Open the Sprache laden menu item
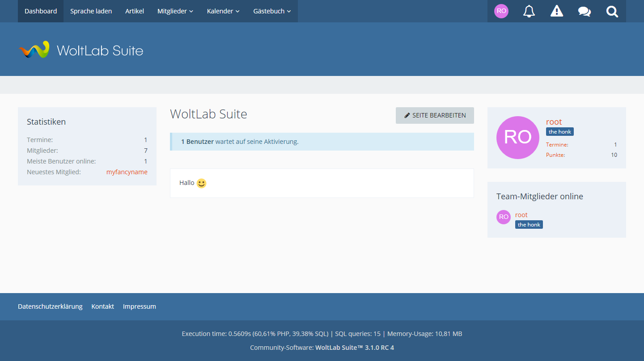This screenshot has height=361, width=644. tap(91, 11)
